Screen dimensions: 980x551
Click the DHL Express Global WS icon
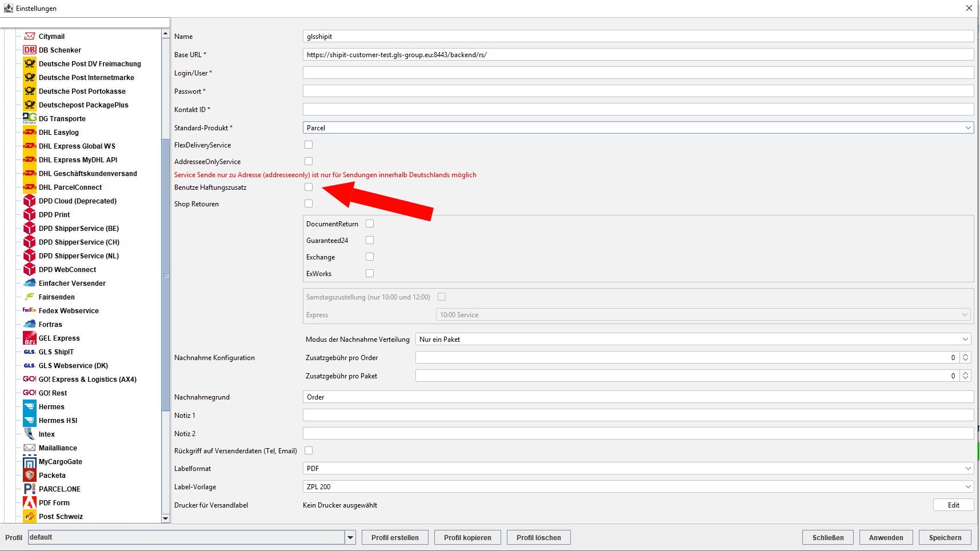[30, 146]
